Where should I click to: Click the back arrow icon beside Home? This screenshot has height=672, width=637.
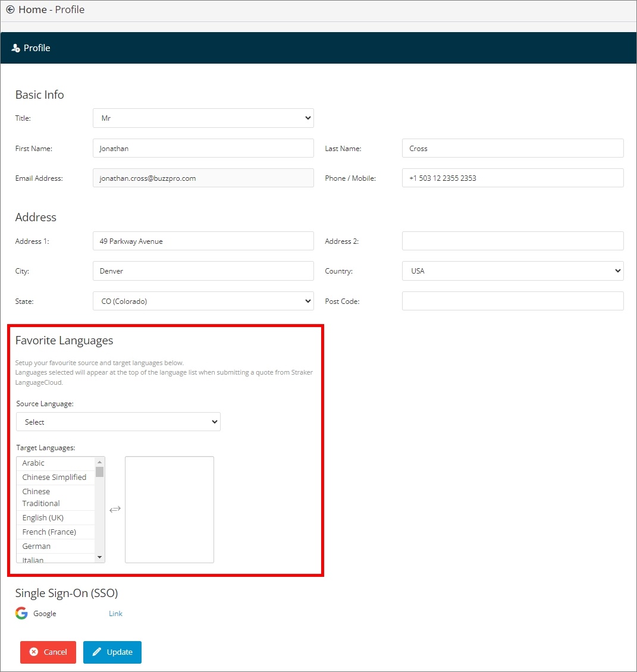[10, 10]
